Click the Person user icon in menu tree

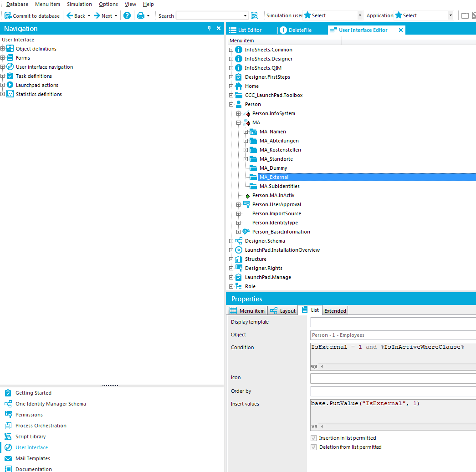(239, 104)
